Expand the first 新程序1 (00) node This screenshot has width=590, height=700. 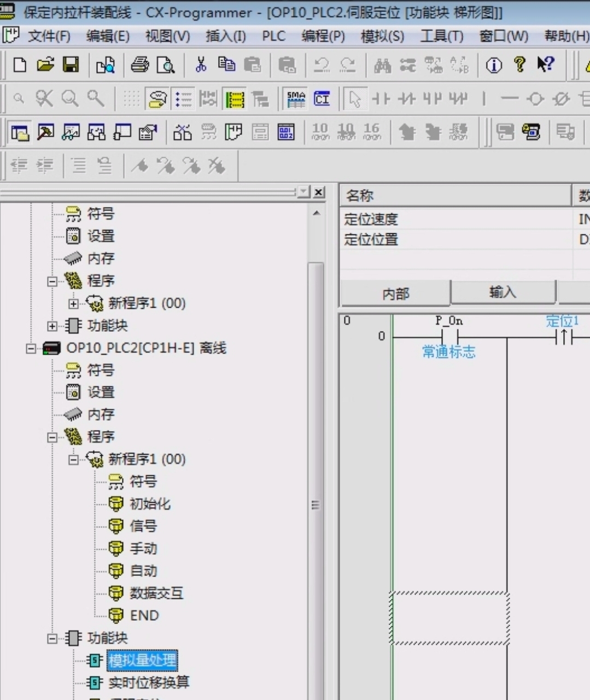73,303
